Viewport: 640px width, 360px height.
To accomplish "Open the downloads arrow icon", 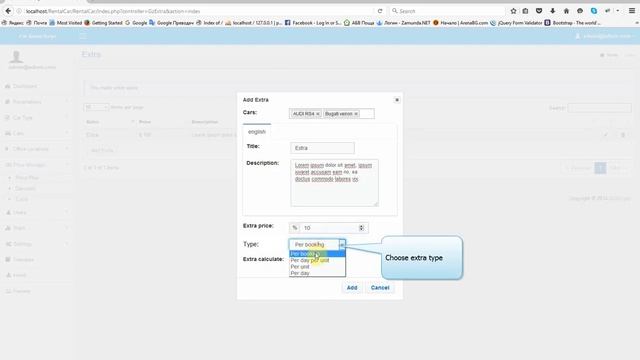I will click(552, 11).
